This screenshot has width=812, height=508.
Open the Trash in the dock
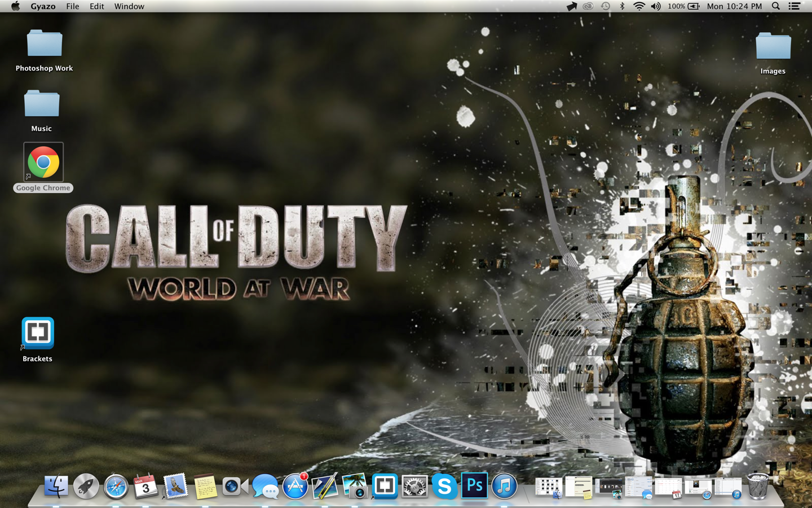757,486
